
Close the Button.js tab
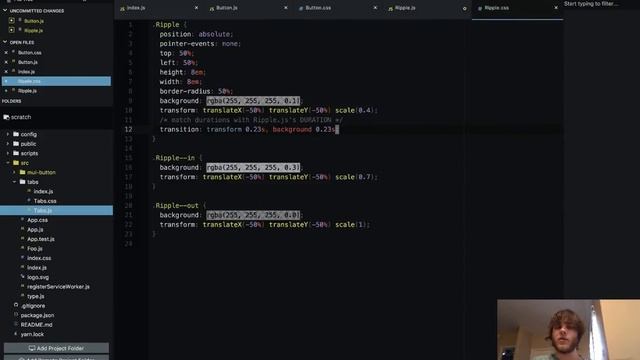pyautogui.click(x=286, y=8)
